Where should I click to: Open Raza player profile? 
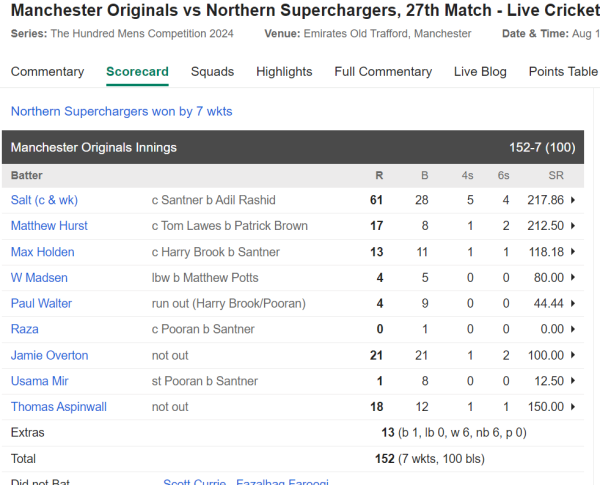click(x=24, y=329)
